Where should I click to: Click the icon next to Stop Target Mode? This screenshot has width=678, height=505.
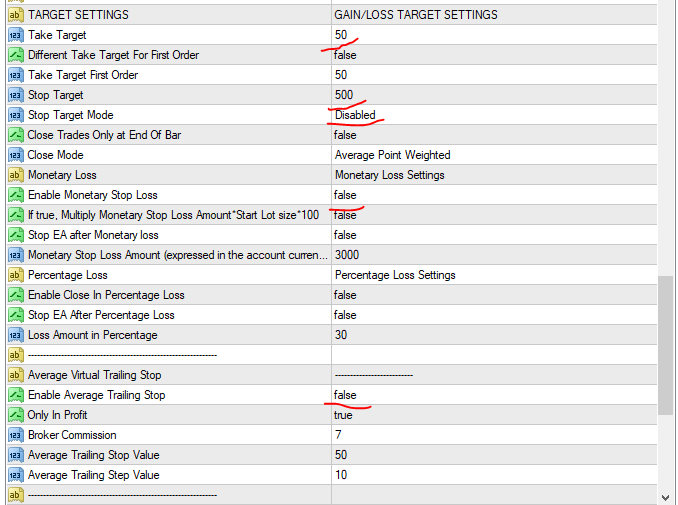(x=15, y=115)
